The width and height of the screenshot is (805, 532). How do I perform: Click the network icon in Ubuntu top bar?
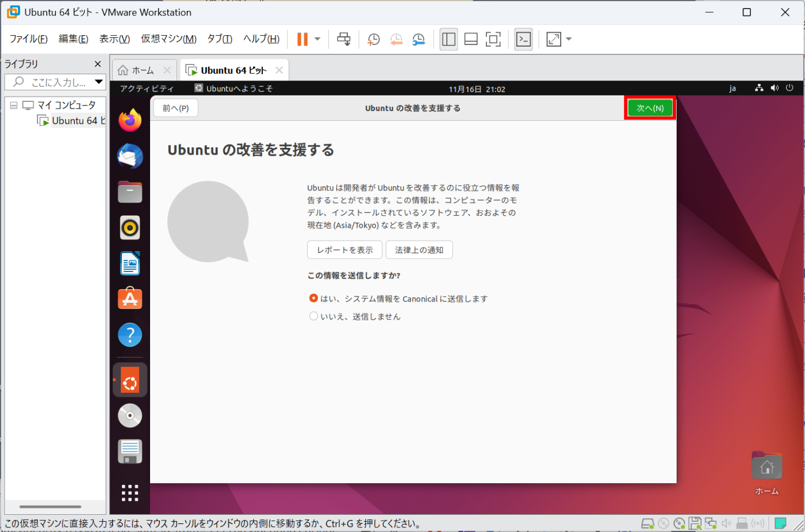759,88
